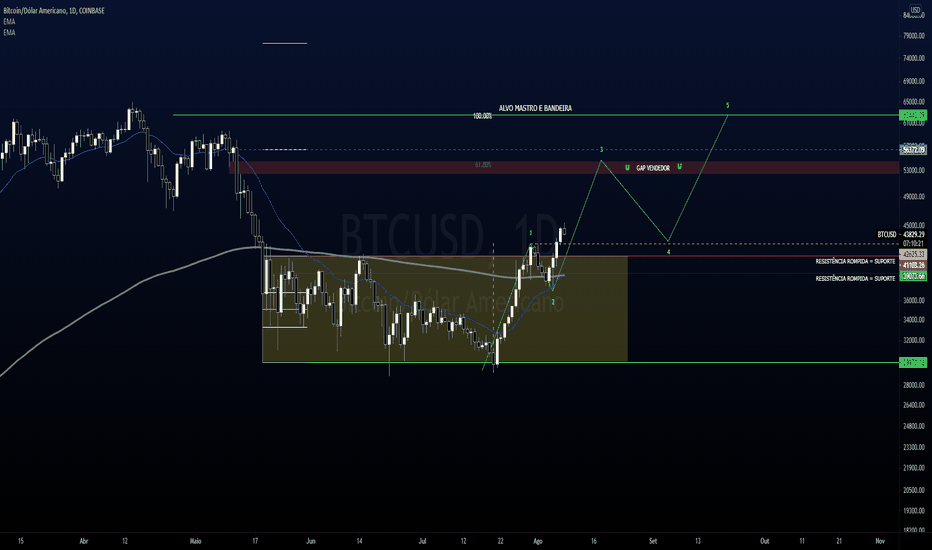This screenshot has height=550, width=932.
Task: Click the Abr date on time axis
Action: point(84,541)
